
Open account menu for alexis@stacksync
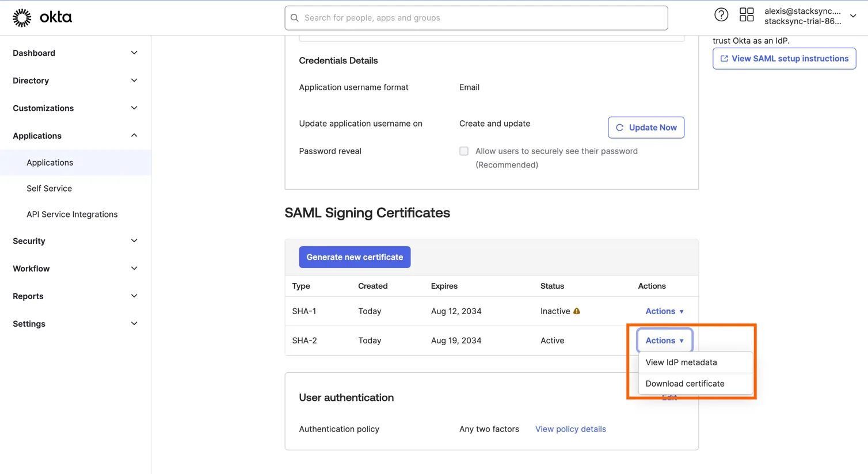810,16
